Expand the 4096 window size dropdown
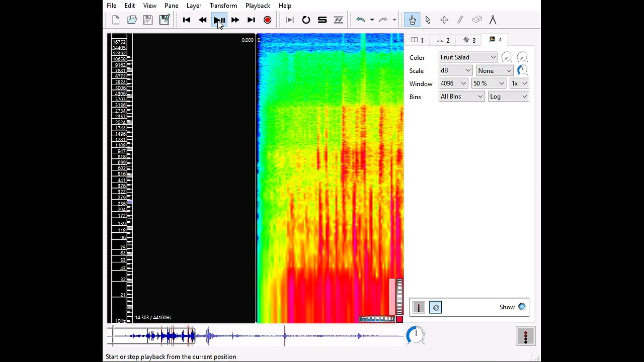This screenshot has width=644, height=362. pyautogui.click(x=453, y=83)
